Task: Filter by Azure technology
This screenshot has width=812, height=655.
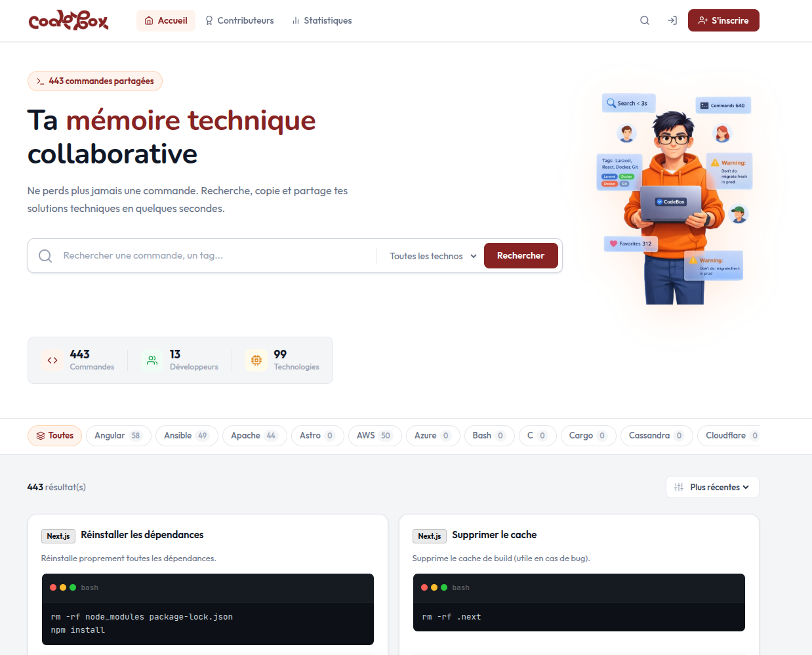Action: point(433,436)
